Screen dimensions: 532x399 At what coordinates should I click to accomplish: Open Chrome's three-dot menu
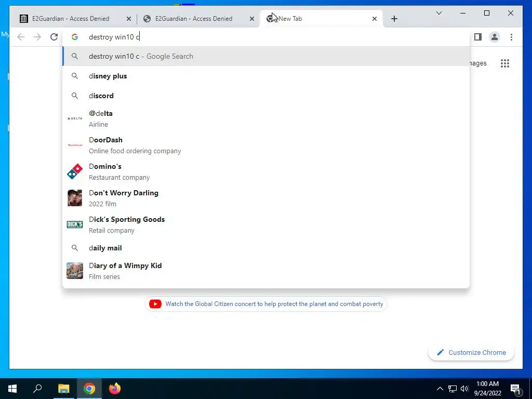[x=511, y=37]
